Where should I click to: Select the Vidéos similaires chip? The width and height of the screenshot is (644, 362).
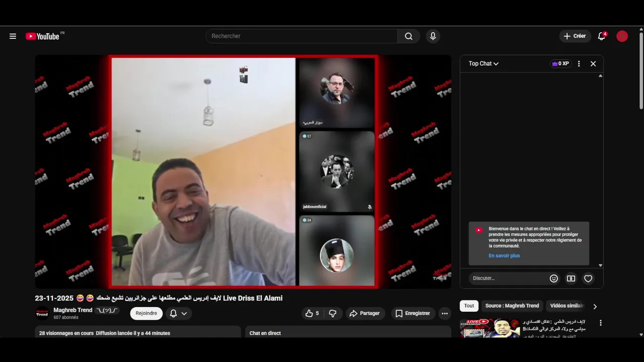pyautogui.click(x=567, y=306)
